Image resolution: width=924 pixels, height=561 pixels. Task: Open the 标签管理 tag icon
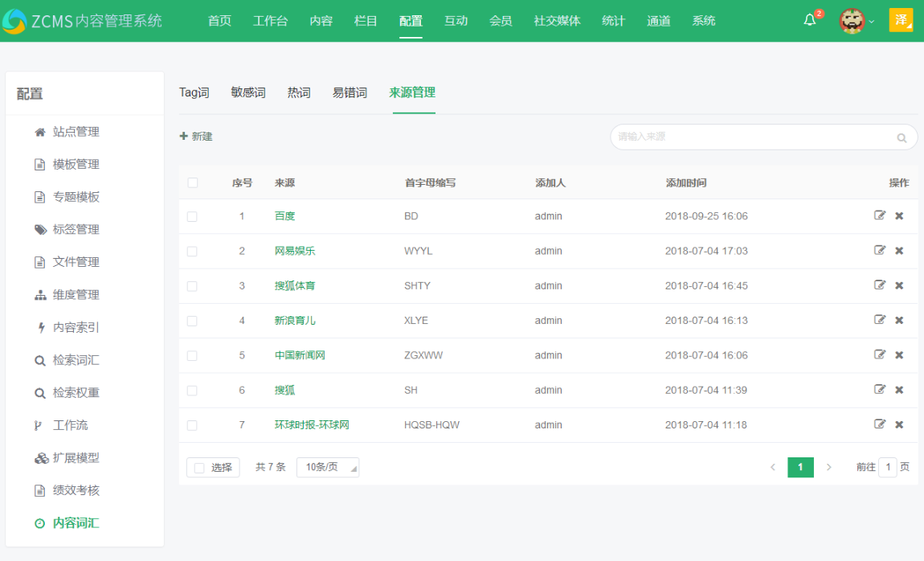[x=39, y=229]
